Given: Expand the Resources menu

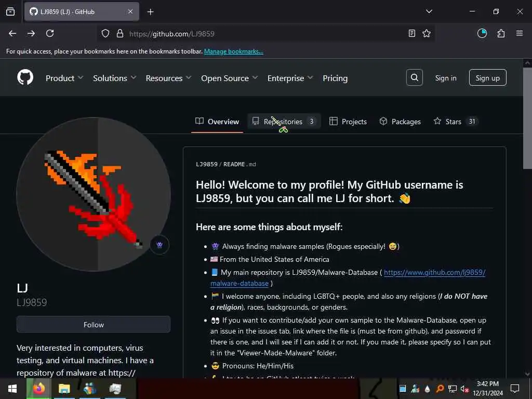Looking at the screenshot, I should pos(169,78).
